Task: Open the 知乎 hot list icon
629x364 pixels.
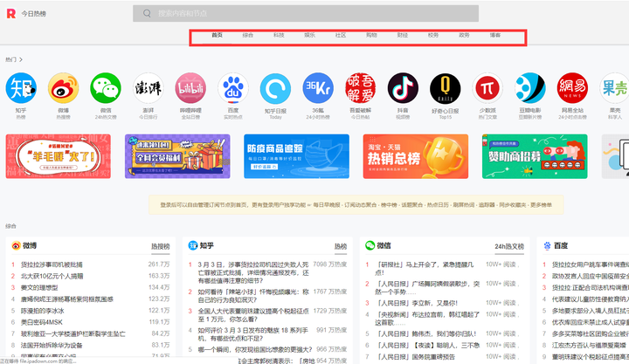Action: (x=21, y=88)
